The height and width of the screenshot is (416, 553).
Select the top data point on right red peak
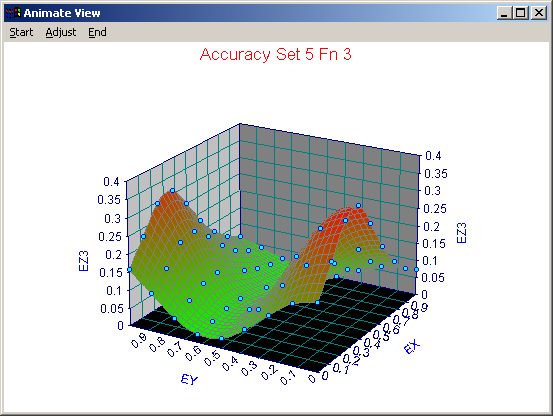358,206
